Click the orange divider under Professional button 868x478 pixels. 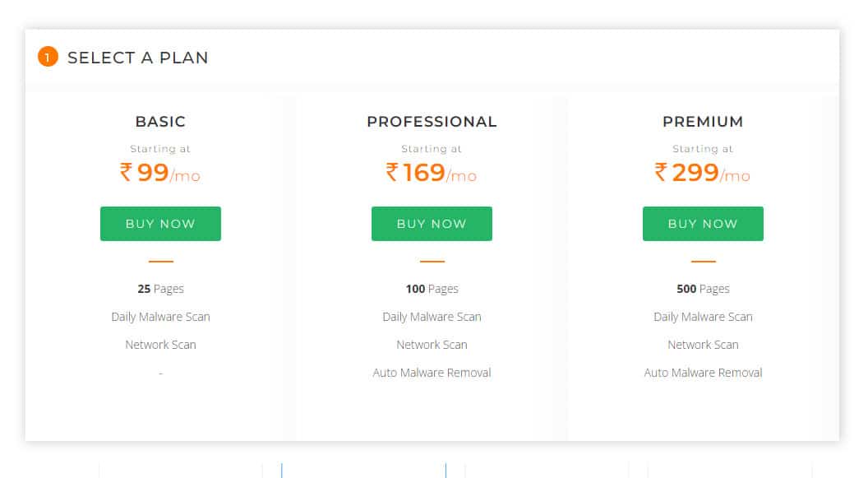[432, 262]
